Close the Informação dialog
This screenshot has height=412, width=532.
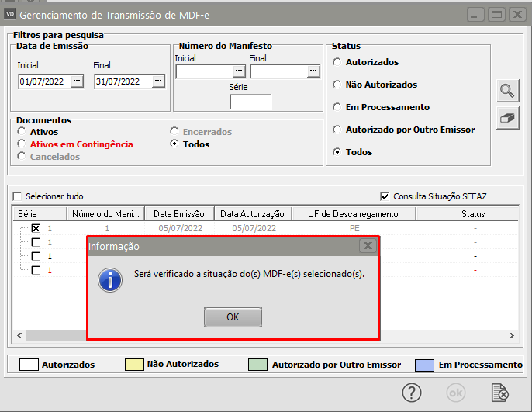[368, 245]
